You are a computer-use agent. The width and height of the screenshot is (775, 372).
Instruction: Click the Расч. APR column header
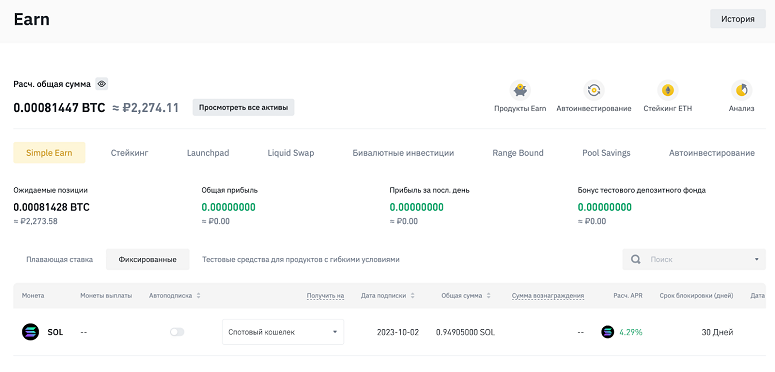pos(628,295)
